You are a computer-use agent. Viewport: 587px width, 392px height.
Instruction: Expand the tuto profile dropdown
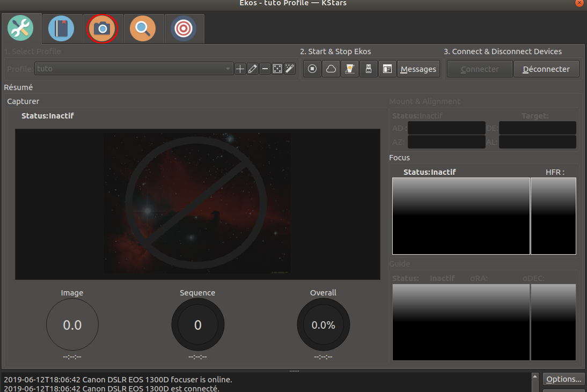(134, 69)
